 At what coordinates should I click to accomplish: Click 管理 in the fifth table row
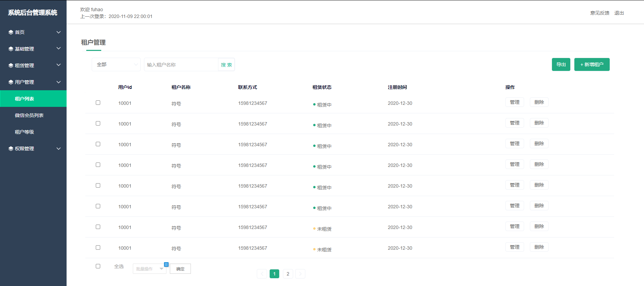[x=515, y=185]
